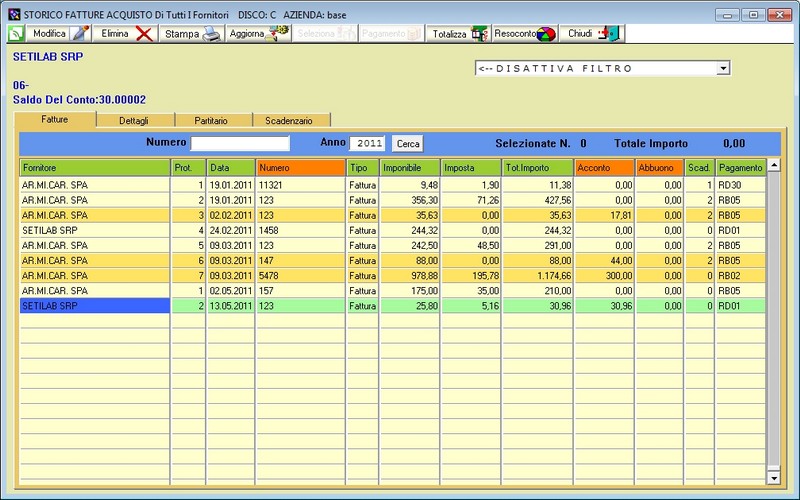Click the Totalizza toolbar button
Image resolution: width=800 pixels, height=500 pixels.
(x=458, y=34)
